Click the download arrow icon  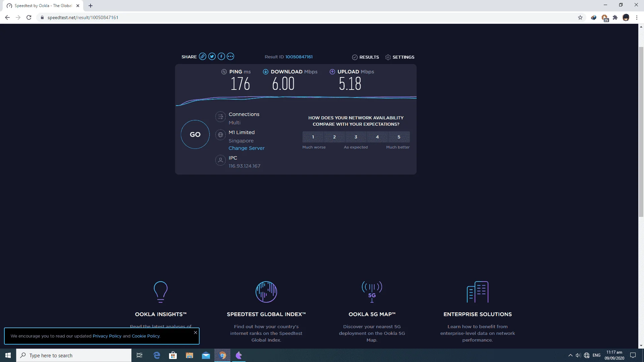coord(266,72)
